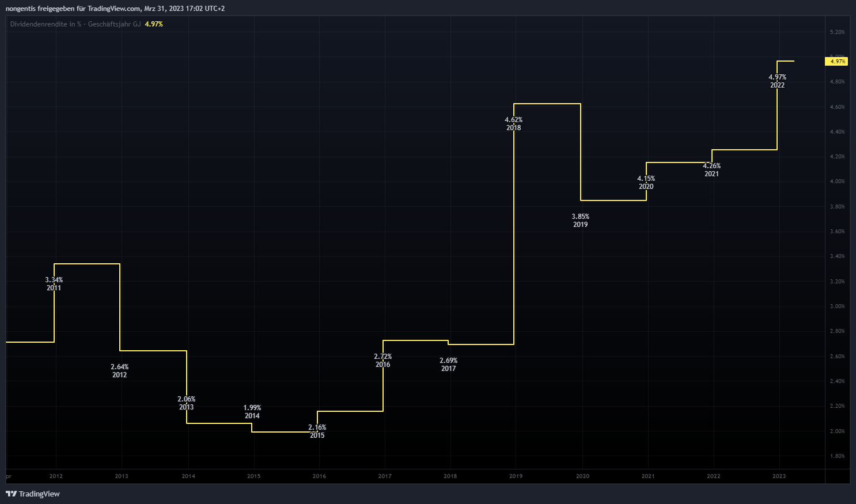
Task: Click the 2.16% 2015 data label
Action: click(x=317, y=431)
